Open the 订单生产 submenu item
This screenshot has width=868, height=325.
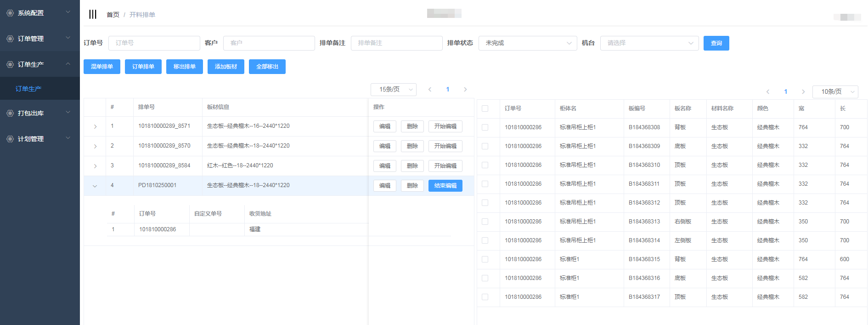[x=28, y=89]
